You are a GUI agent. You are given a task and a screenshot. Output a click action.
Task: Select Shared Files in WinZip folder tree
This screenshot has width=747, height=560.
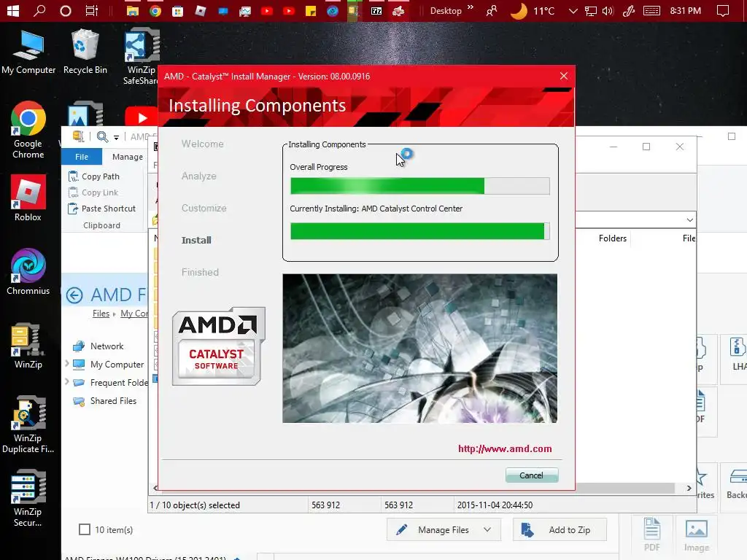(x=104, y=401)
